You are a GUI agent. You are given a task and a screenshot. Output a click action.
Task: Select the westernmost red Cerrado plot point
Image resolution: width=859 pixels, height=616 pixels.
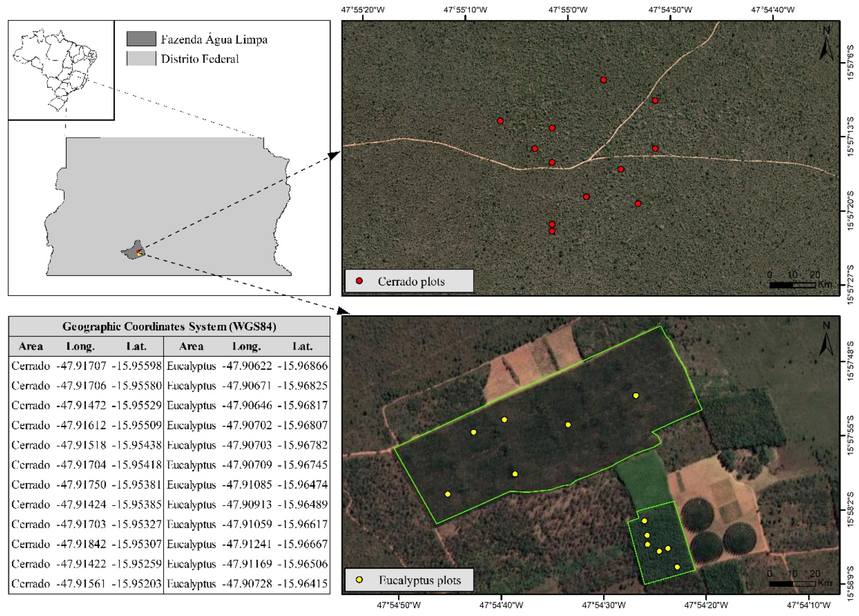(x=500, y=121)
